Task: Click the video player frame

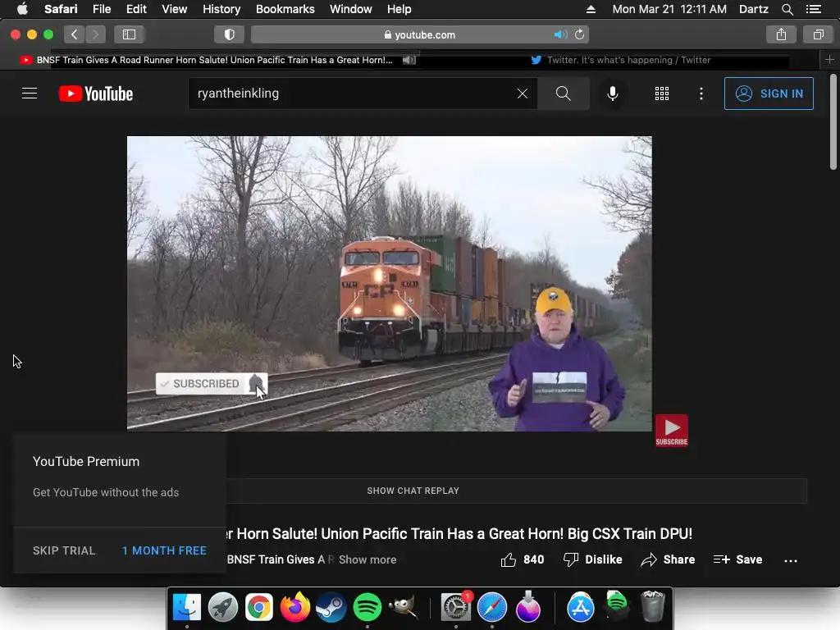Action: click(x=390, y=283)
